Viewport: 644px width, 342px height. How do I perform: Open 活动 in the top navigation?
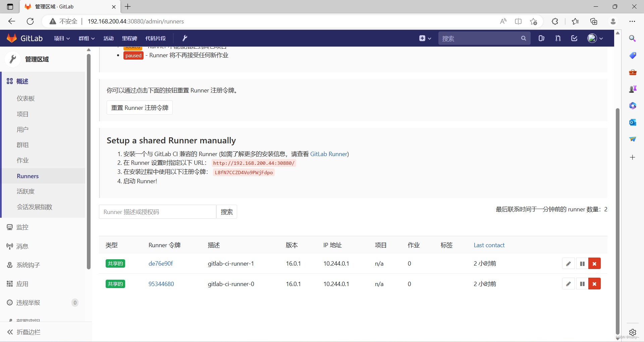click(108, 39)
